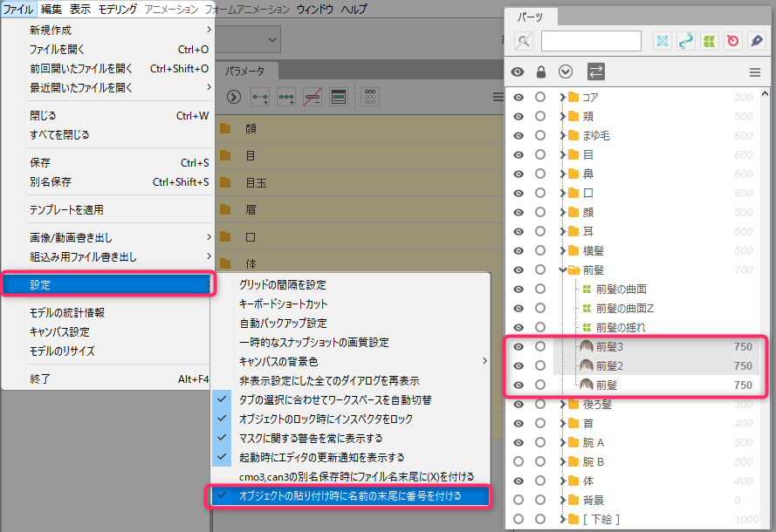Select the 前髪の曲面Z deformer item
Viewport: 776px width, 532px height.
(625, 309)
